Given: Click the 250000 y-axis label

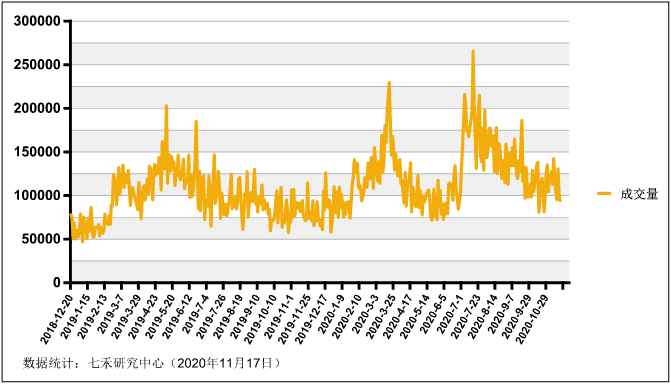Looking at the screenshot, I should pyautogui.click(x=37, y=65).
